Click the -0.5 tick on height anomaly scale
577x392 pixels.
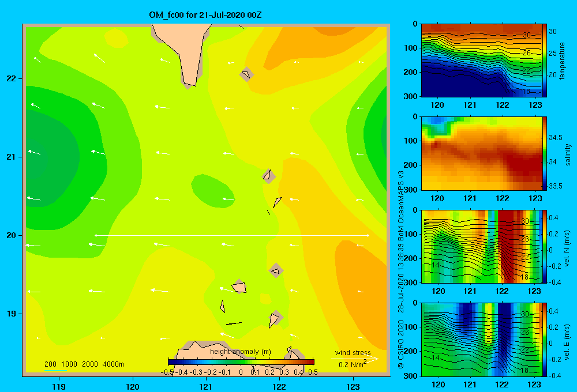click(167, 372)
